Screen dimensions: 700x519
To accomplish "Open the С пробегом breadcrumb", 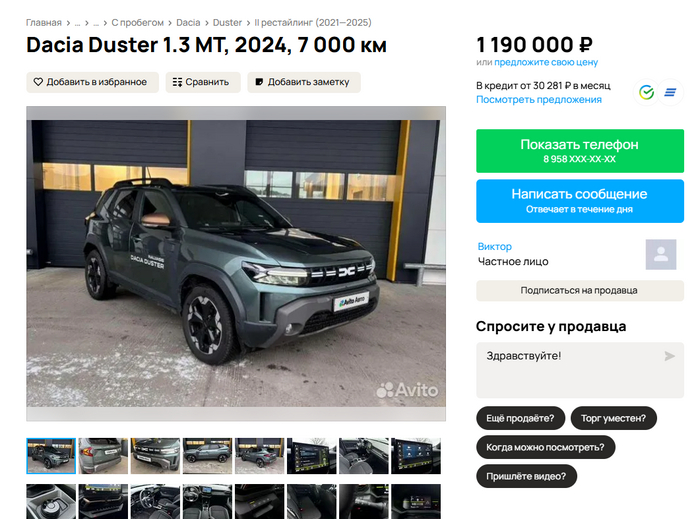I will coord(138,23).
